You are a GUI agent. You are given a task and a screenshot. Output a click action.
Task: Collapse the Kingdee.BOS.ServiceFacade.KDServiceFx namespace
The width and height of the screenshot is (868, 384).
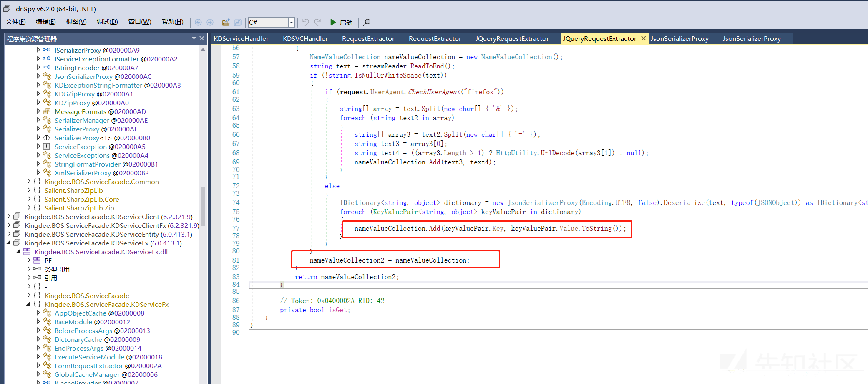coord(28,304)
